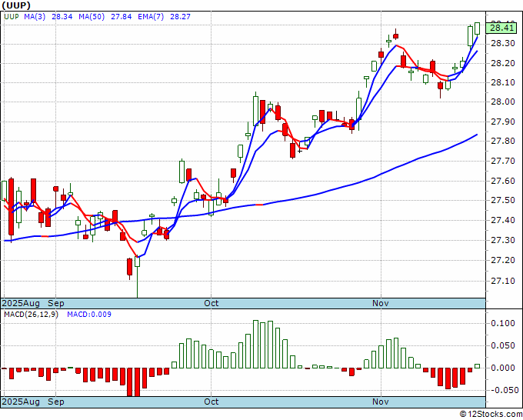Click the 27.50 price axis label
Viewport: 523px width, 420px height.
[501, 200]
